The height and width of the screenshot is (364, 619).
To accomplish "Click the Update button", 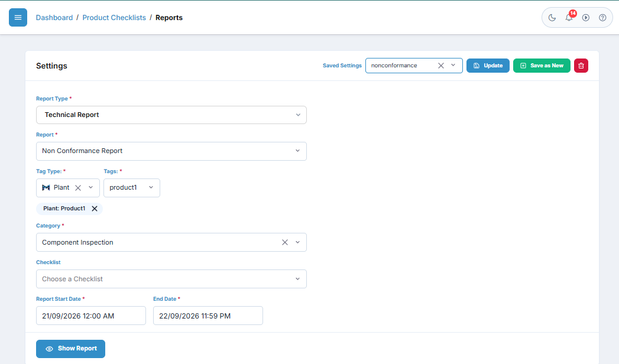I will (488, 66).
